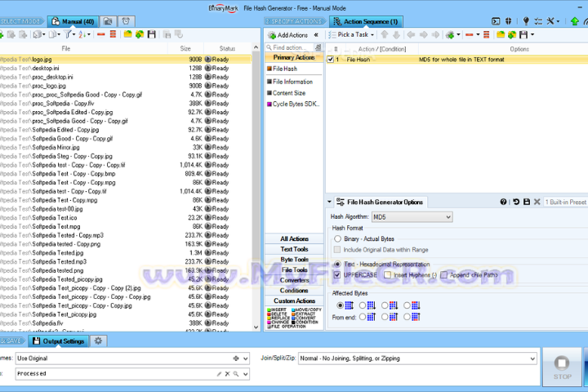Expand the Processed folder dropdown arrow
Image resolution: width=588 pixels, height=392 pixels.
pos(245,374)
